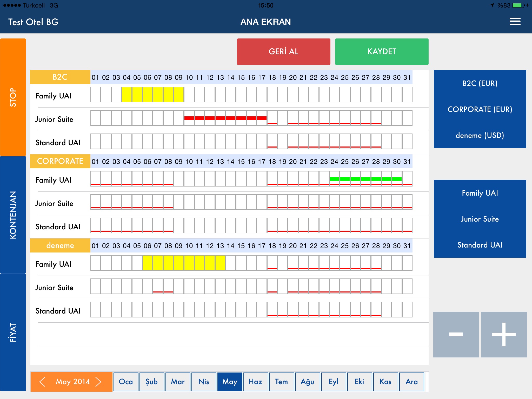The height and width of the screenshot is (399, 532).
Task: Toggle day 13 yellow cell for deneme Family UAI
Action: pyautogui.click(x=220, y=263)
